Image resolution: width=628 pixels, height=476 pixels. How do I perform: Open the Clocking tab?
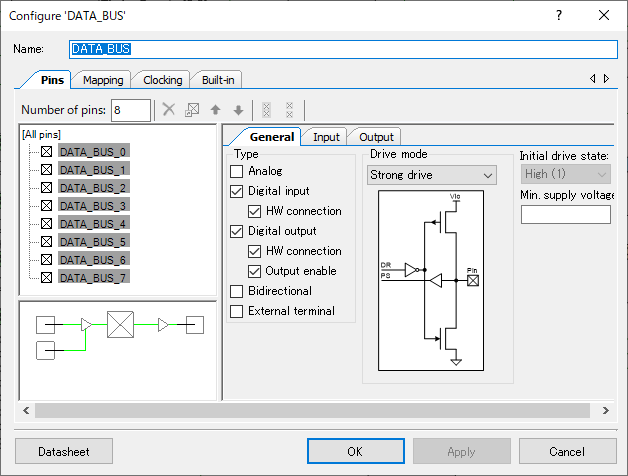(163, 80)
